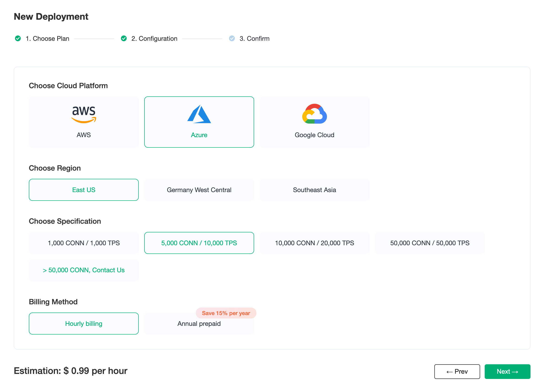The width and height of the screenshot is (544, 392).
Task: Select East US region
Action: click(84, 190)
